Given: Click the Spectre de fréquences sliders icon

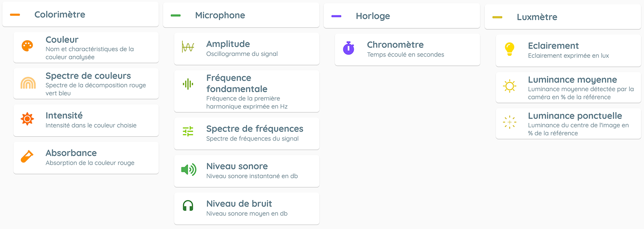Looking at the screenshot, I should 188,131.
